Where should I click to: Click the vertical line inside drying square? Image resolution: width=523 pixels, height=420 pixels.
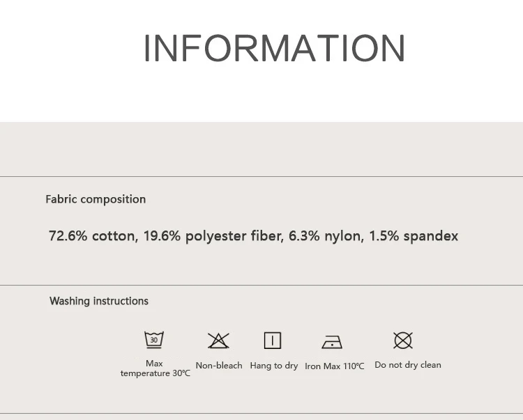(273, 341)
